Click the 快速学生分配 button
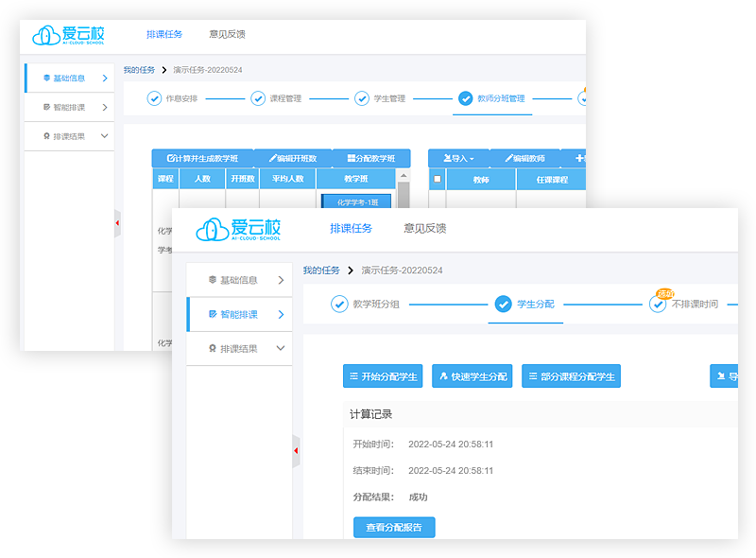The width and height of the screenshot is (756, 558). coord(472,376)
